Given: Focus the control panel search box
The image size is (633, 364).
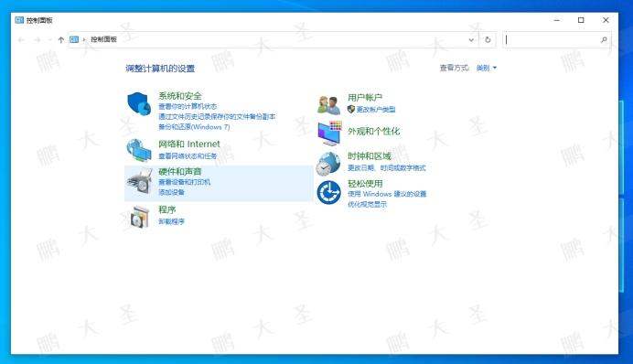Looking at the screenshot, I should tap(557, 39).
